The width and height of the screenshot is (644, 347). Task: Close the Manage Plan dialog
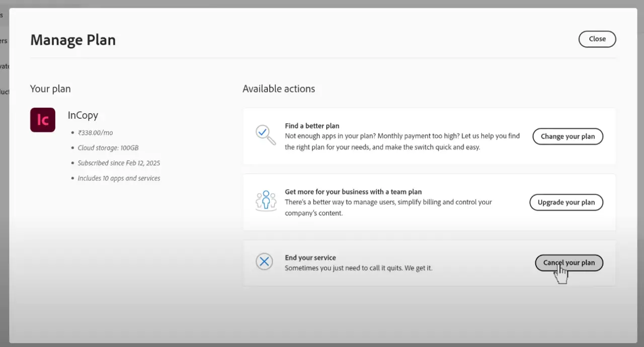point(597,39)
